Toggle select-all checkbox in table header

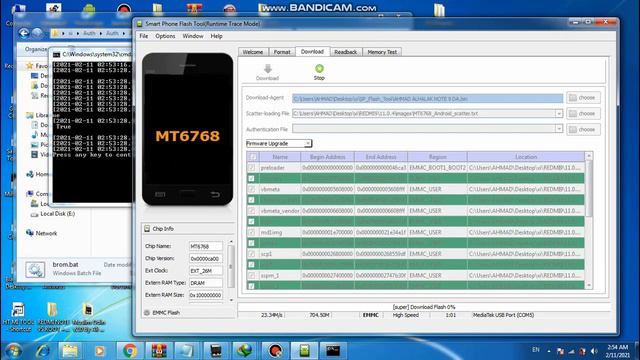coord(253,157)
